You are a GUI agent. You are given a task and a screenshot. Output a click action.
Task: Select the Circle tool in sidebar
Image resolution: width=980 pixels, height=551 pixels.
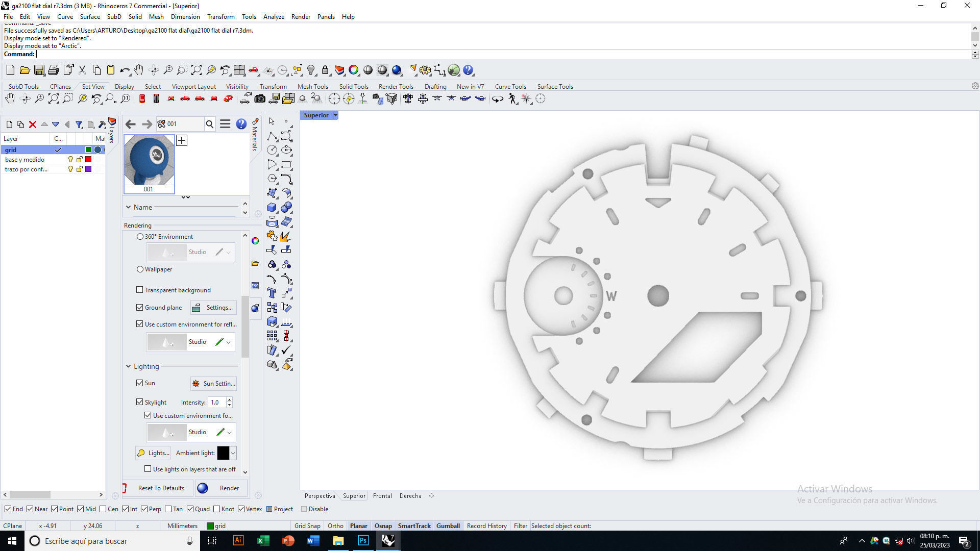click(x=272, y=150)
